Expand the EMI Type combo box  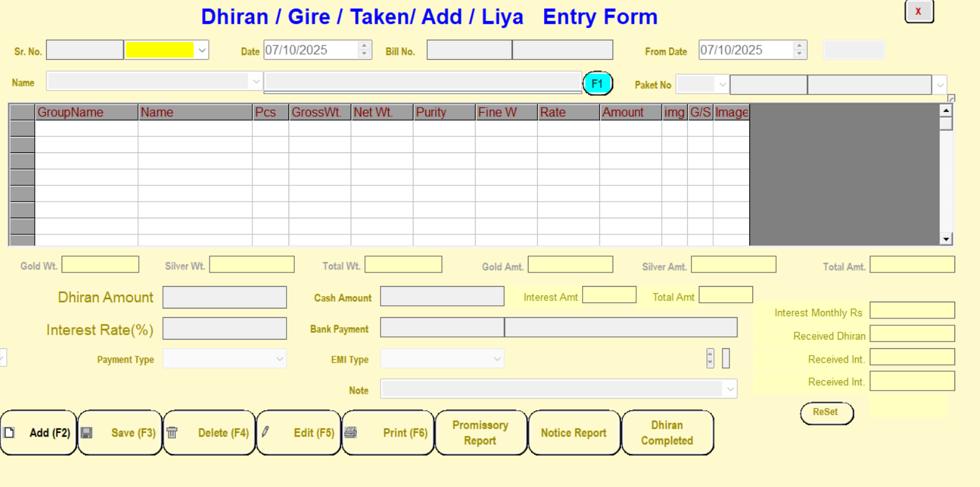tap(497, 359)
